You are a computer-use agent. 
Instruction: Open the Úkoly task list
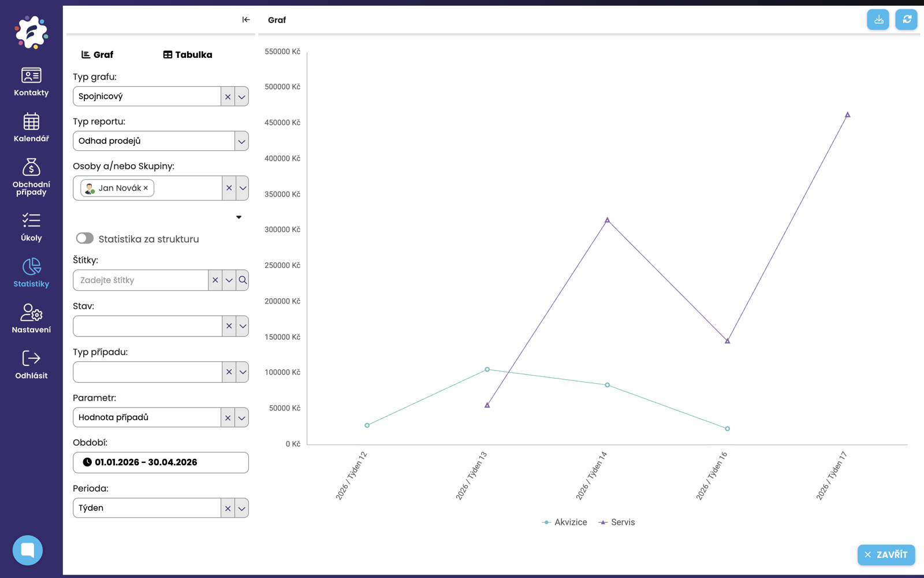click(31, 227)
